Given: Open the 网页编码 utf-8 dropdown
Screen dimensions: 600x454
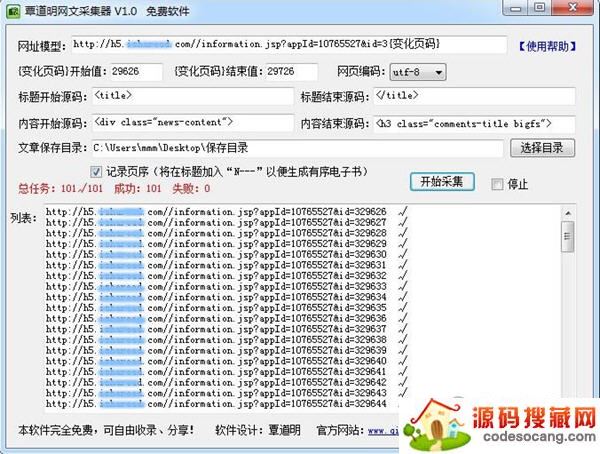Looking at the screenshot, I should (417, 72).
